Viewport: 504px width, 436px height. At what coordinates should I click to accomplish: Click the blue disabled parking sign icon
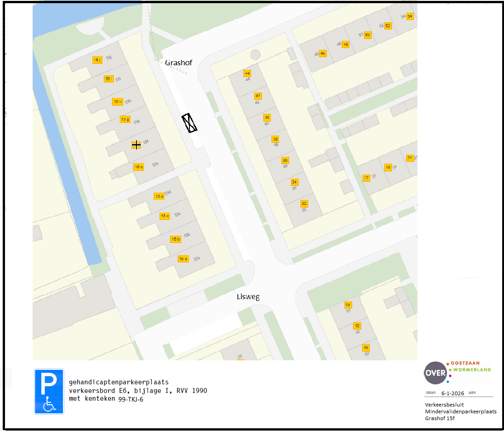click(49, 391)
